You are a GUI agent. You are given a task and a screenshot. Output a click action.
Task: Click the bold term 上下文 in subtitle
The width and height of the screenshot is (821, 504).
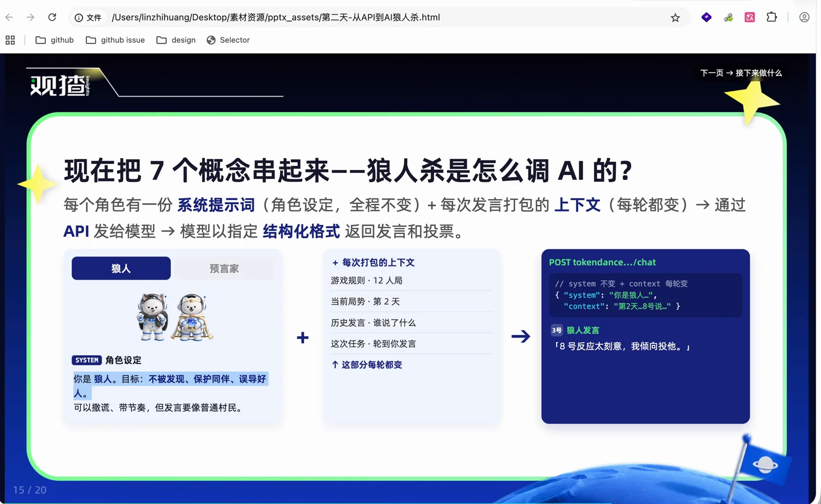(577, 205)
